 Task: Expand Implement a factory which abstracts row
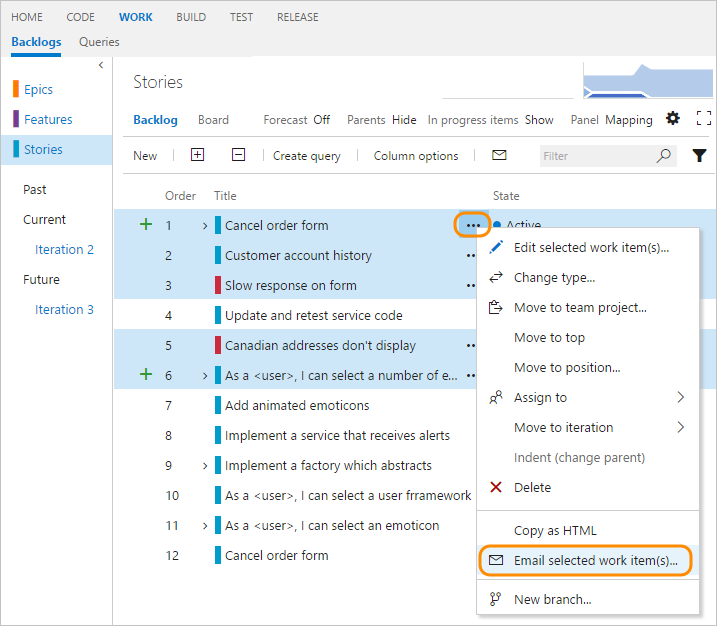coord(205,465)
